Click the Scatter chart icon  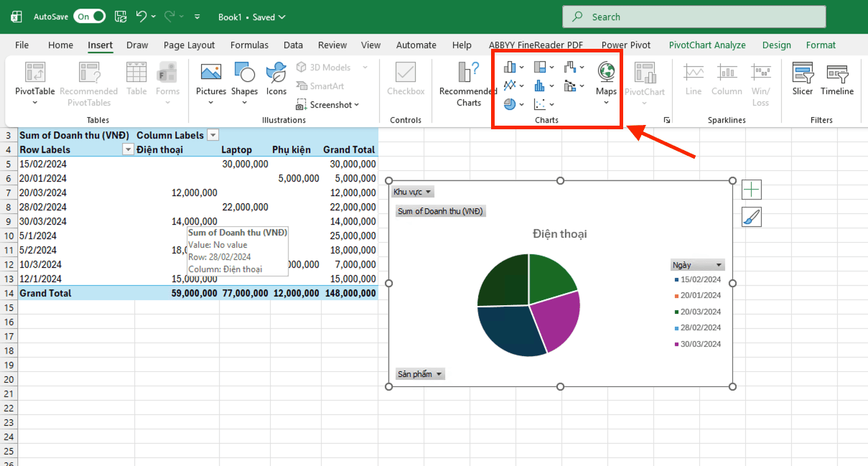coord(538,103)
